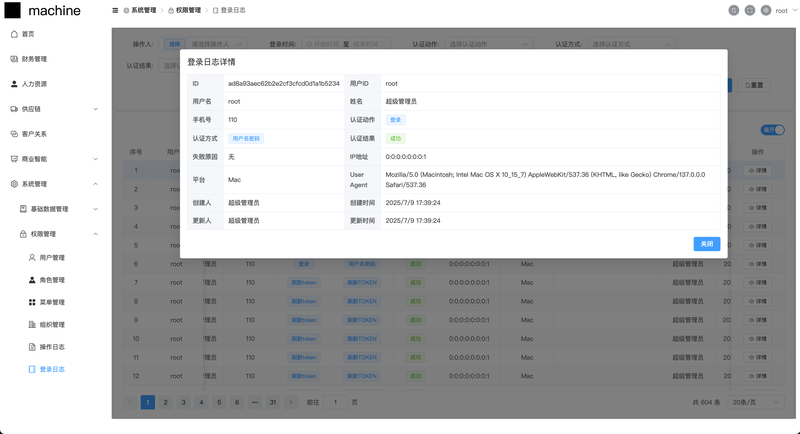Screen dimensions: 800x434
Task: Click the next page arrow in pagination
Action: point(291,402)
